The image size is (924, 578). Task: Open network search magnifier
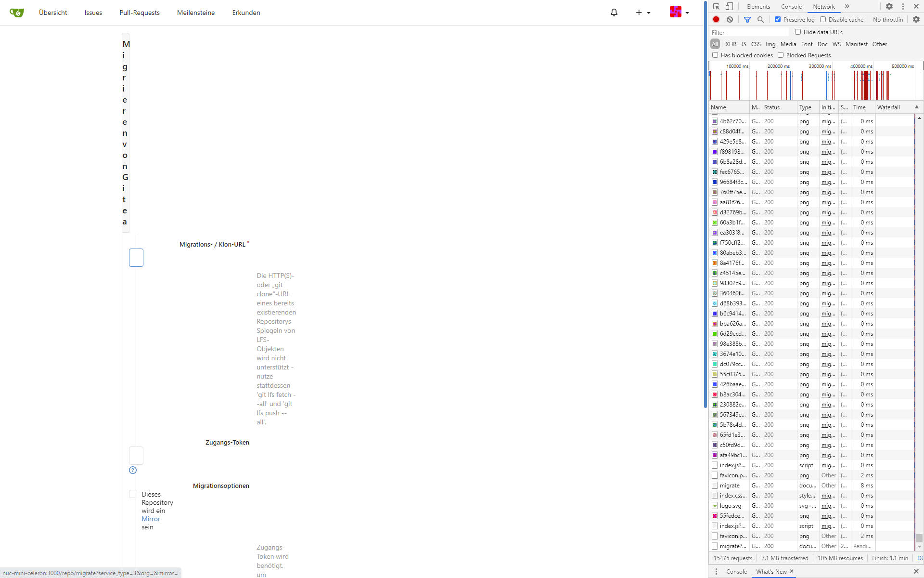click(761, 19)
